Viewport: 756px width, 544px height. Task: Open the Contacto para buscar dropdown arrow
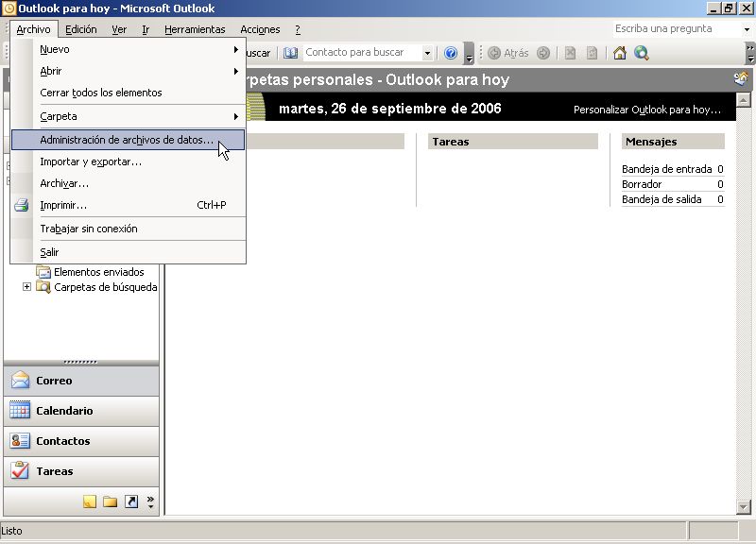pos(427,53)
